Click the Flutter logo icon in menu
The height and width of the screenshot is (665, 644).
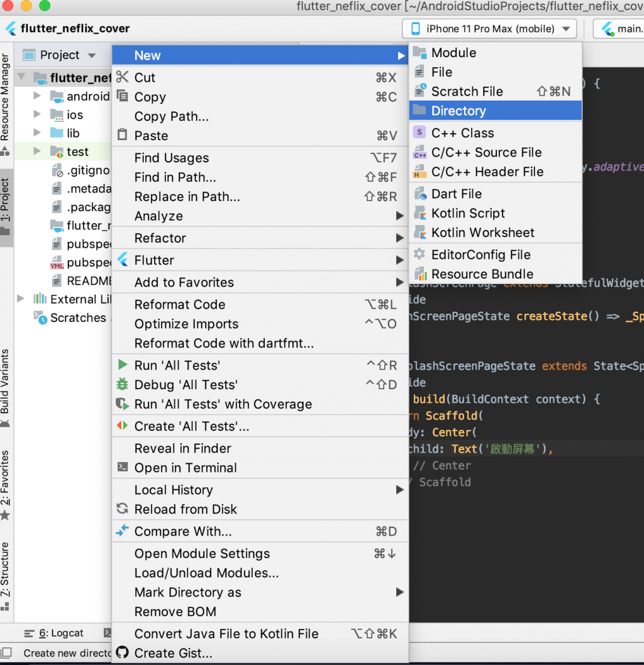coord(123,260)
